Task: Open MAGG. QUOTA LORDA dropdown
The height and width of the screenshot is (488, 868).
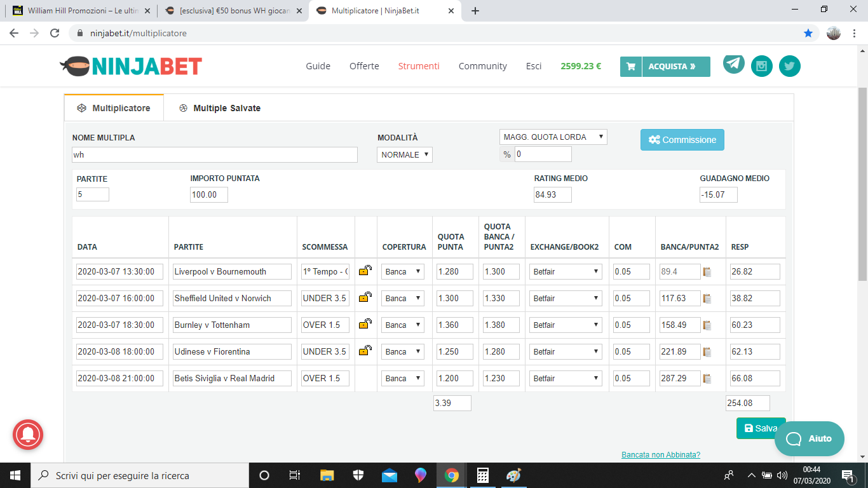Action: 553,137
